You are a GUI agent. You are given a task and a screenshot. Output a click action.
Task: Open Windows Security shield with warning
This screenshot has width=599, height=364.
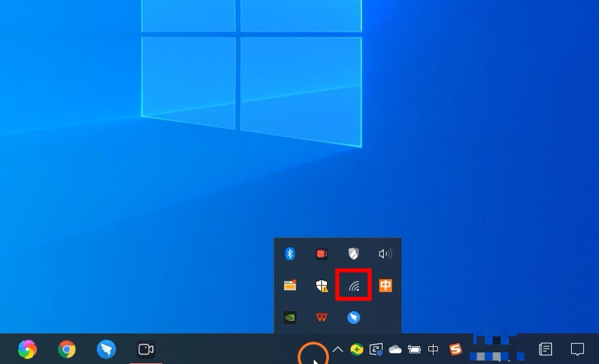click(x=322, y=285)
